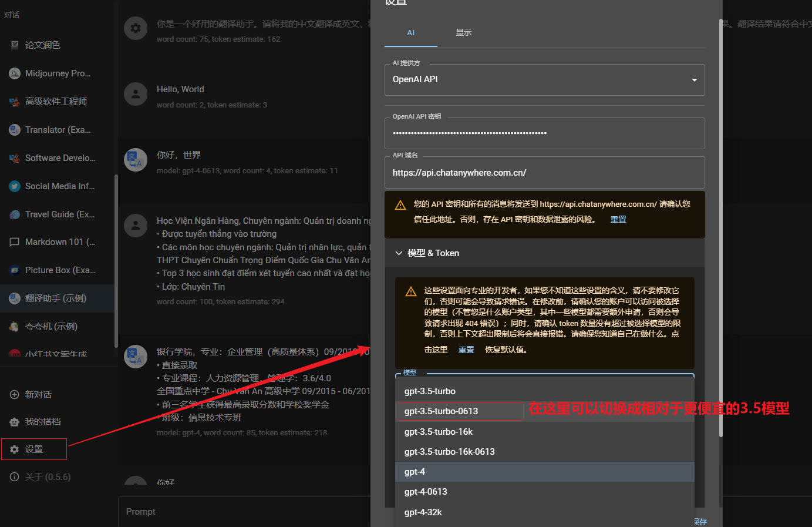This screenshot has width=812, height=527.
Task: Click the settings gear icon in sidebar
Action: pyautogui.click(x=15, y=449)
